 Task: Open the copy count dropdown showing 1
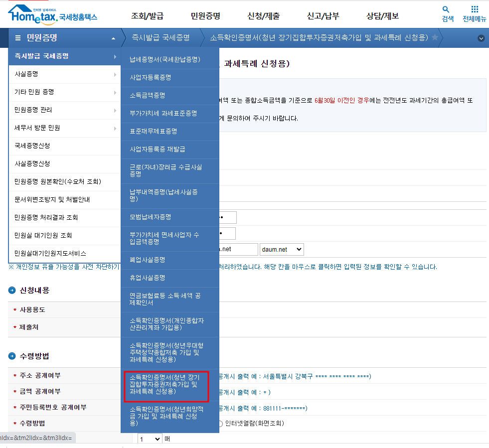pyautogui.click(x=150, y=439)
